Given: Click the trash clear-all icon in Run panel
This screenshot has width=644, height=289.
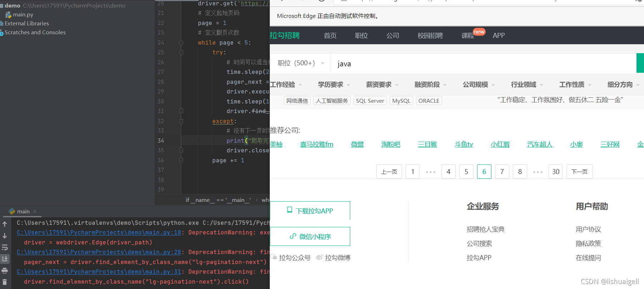Looking at the screenshot, I should click(x=5, y=282).
